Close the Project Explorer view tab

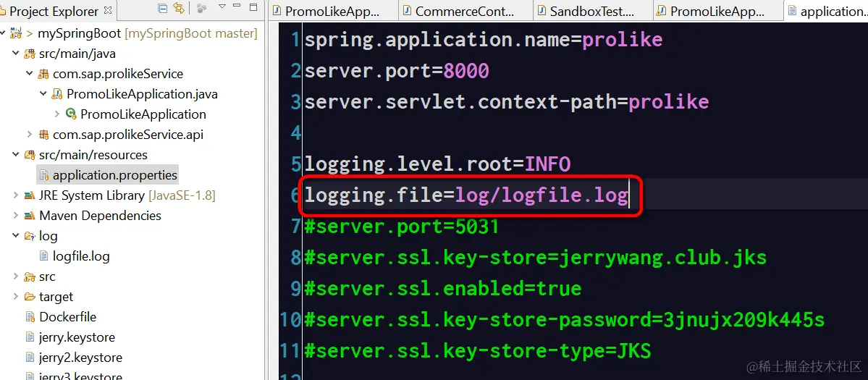(x=108, y=10)
